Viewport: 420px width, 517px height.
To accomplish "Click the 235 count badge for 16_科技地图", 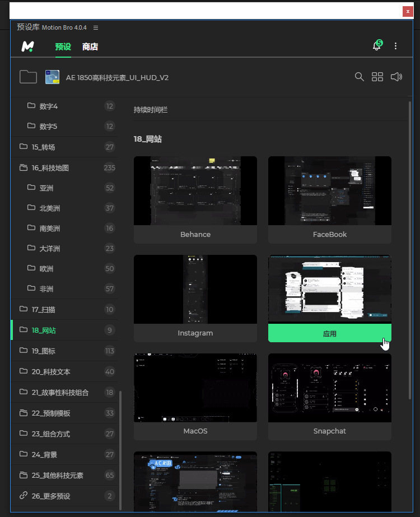I will pos(109,168).
